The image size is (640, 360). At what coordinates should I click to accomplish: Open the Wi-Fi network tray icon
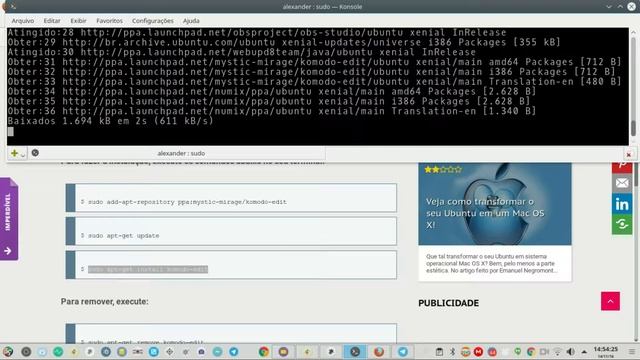(557, 352)
